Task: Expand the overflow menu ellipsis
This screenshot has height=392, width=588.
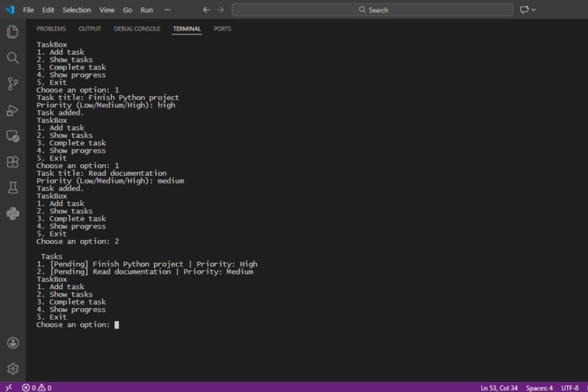Action: pos(168,9)
